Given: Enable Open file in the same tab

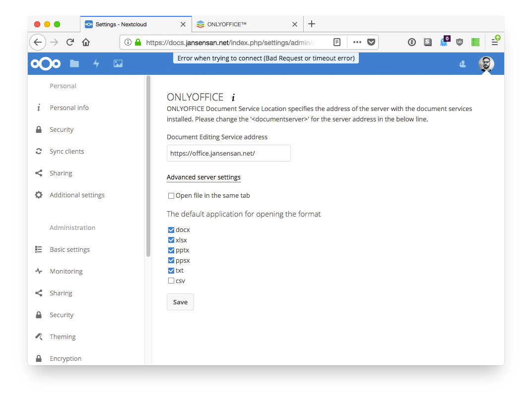Looking at the screenshot, I should click(x=171, y=196).
